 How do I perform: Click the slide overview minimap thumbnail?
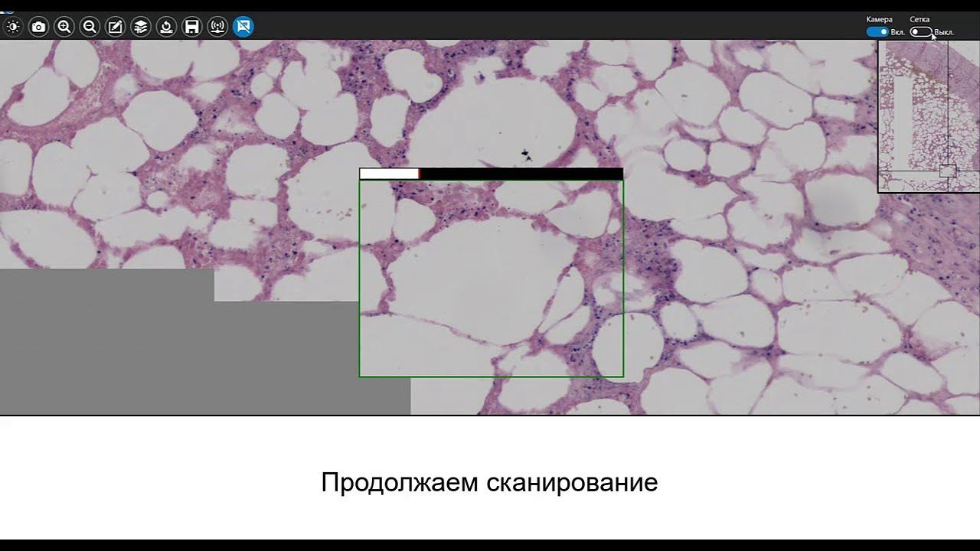(x=929, y=116)
